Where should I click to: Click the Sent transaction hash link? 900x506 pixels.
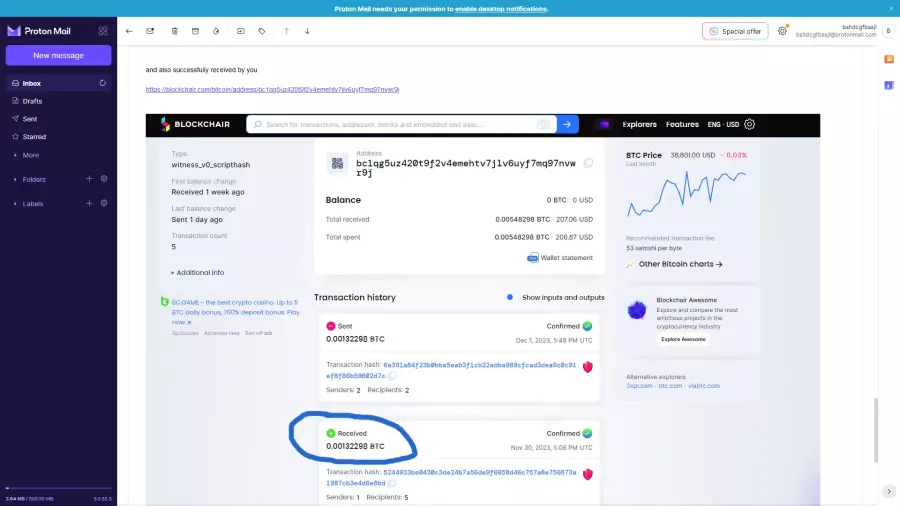(451, 370)
